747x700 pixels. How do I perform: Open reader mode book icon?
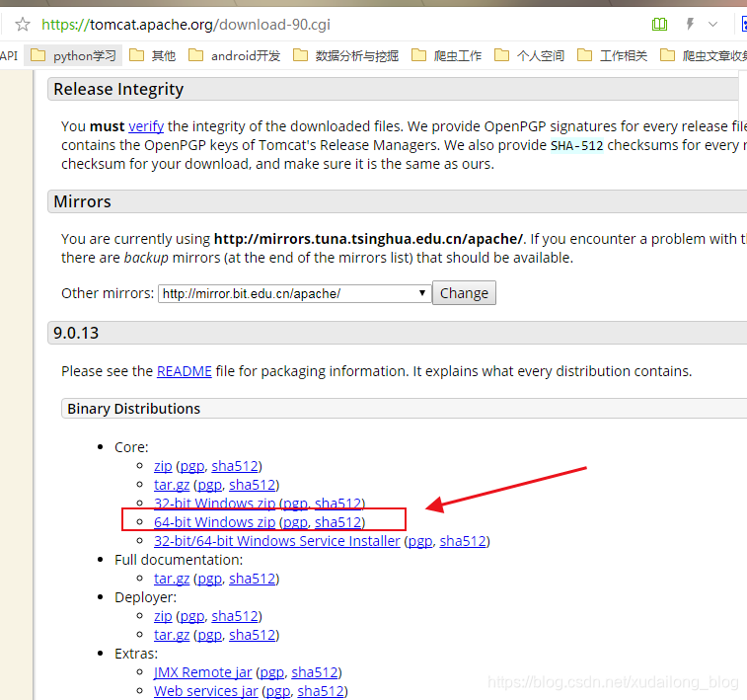(x=659, y=24)
